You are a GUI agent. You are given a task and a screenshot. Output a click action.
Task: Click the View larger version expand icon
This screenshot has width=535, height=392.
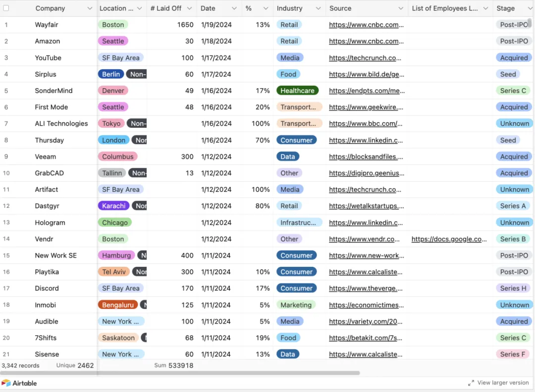coord(471,383)
